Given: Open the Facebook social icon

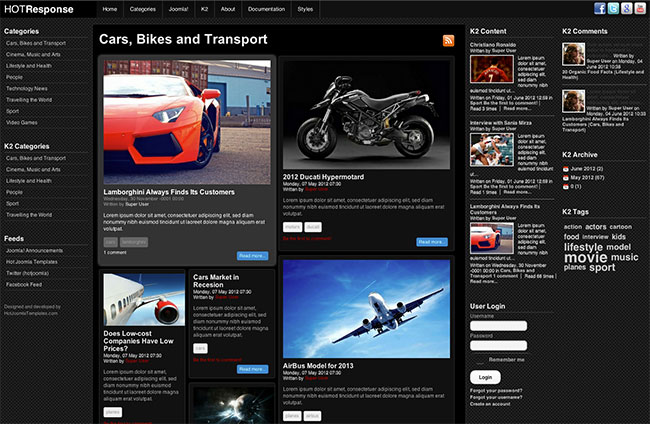Looking at the screenshot, I should (599, 8).
